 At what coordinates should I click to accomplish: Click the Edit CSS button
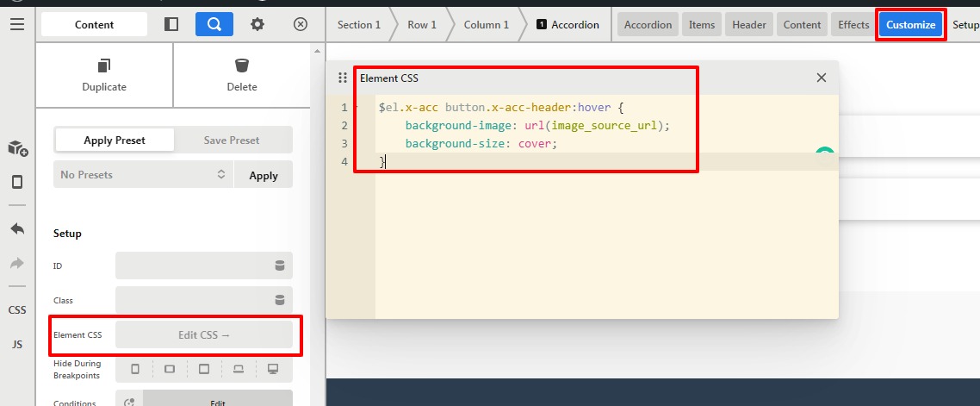[x=204, y=334]
